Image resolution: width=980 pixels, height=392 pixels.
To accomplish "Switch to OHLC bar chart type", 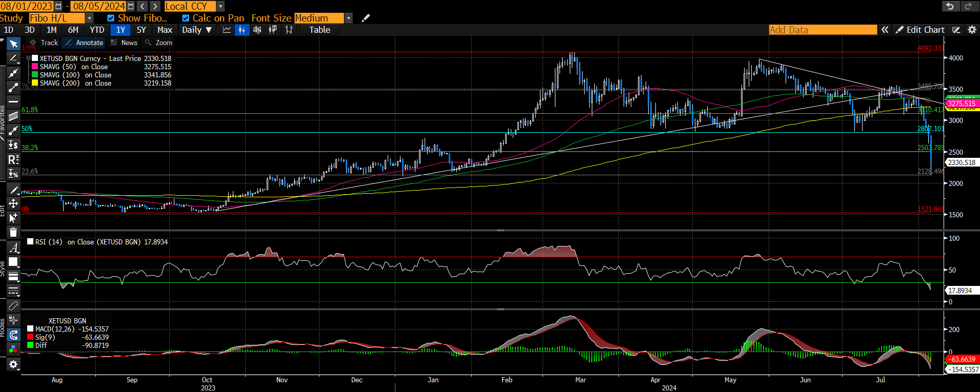I will click(289, 30).
